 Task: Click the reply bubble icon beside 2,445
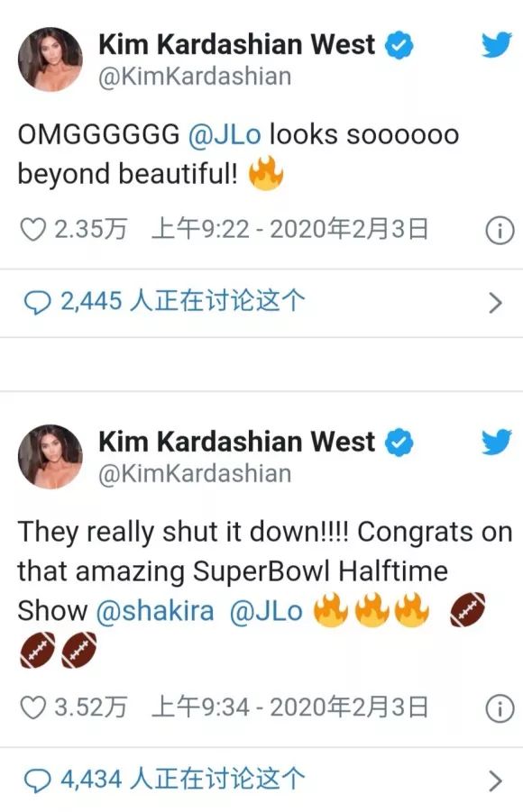[37, 303]
